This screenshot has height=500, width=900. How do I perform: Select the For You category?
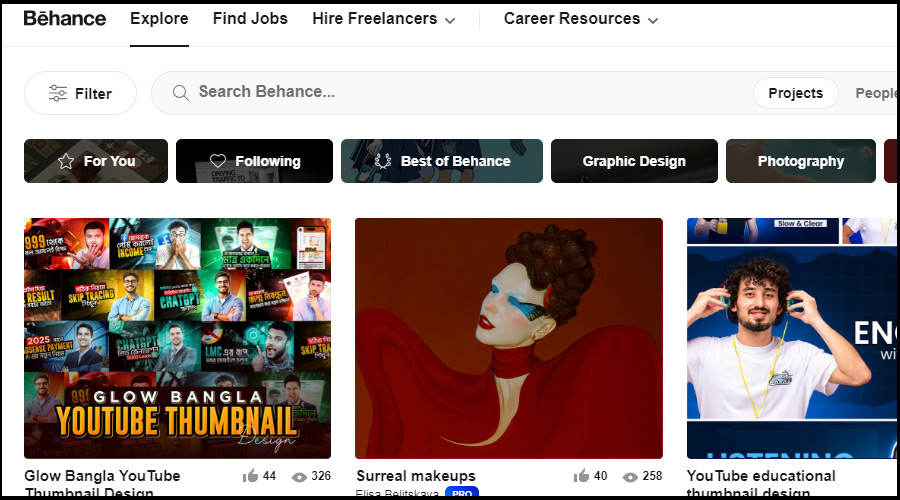pyautogui.click(x=96, y=161)
